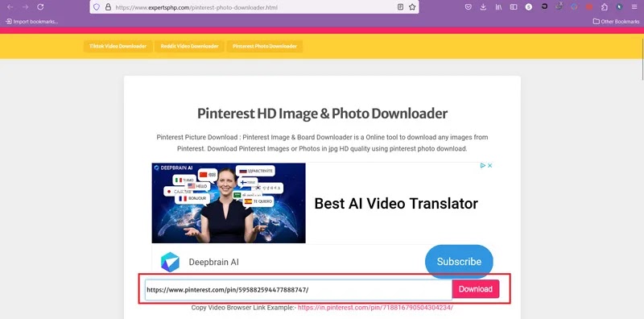Click the AdChoices triangle icon on the ad
644x319 pixels.
click(x=483, y=166)
